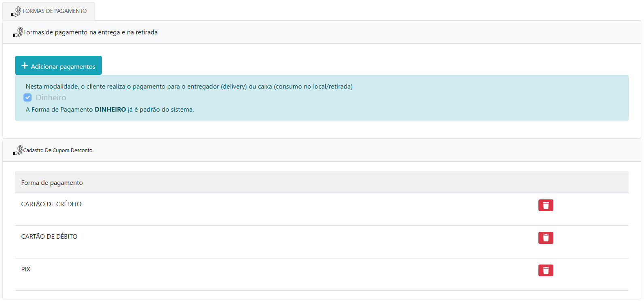Open the FORMAS DE PAGAMENTO tab
This screenshot has height=307, width=644.
coord(54,11)
